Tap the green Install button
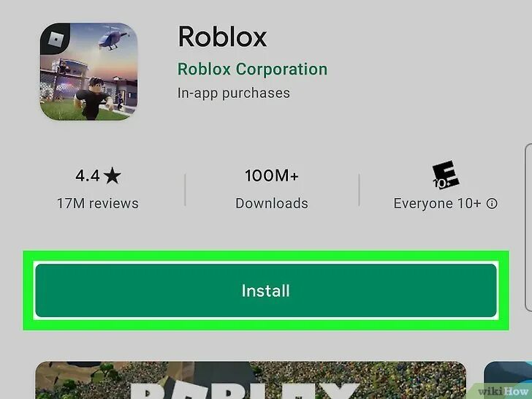Image resolution: width=532 pixels, height=399 pixels. pyautogui.click(x=266, y=290)
